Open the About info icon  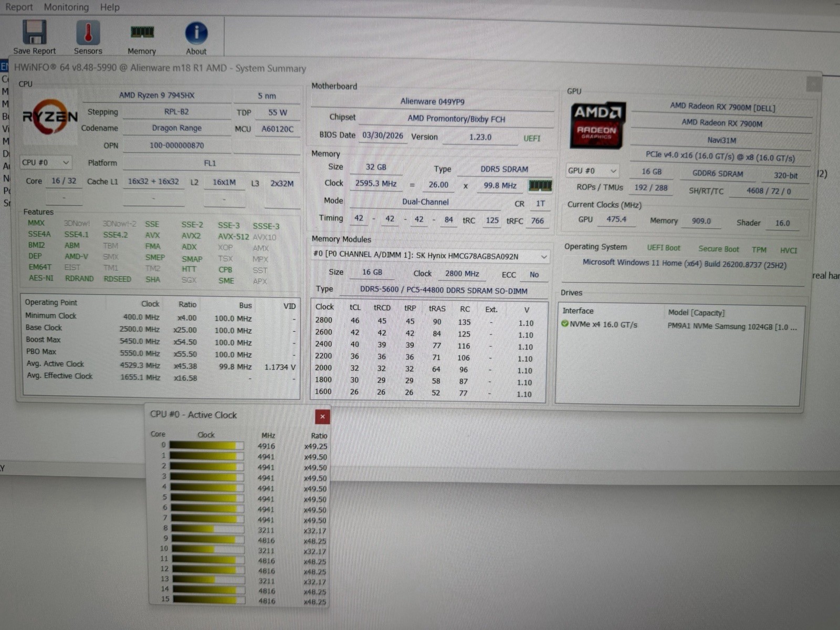[x=196, y=33]
